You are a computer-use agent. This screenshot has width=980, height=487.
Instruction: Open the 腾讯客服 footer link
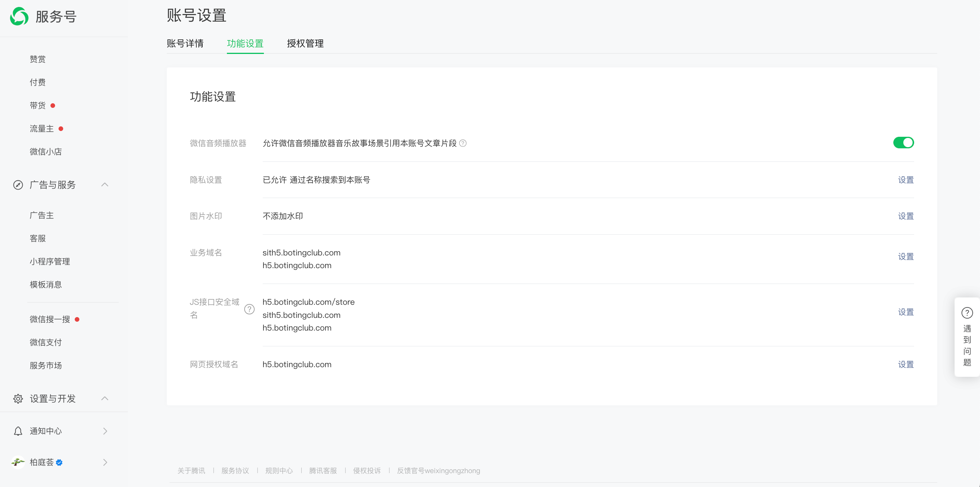click(323, 471)
